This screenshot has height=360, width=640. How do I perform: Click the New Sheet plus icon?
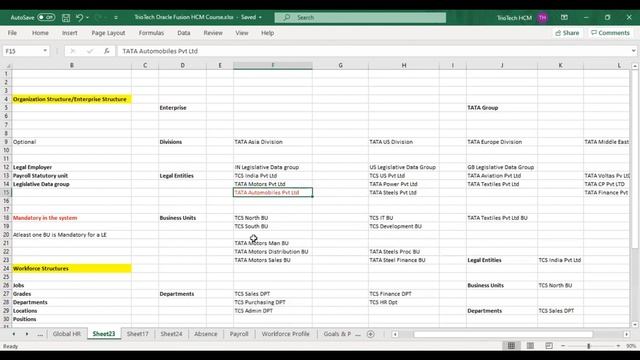(371, 334)
